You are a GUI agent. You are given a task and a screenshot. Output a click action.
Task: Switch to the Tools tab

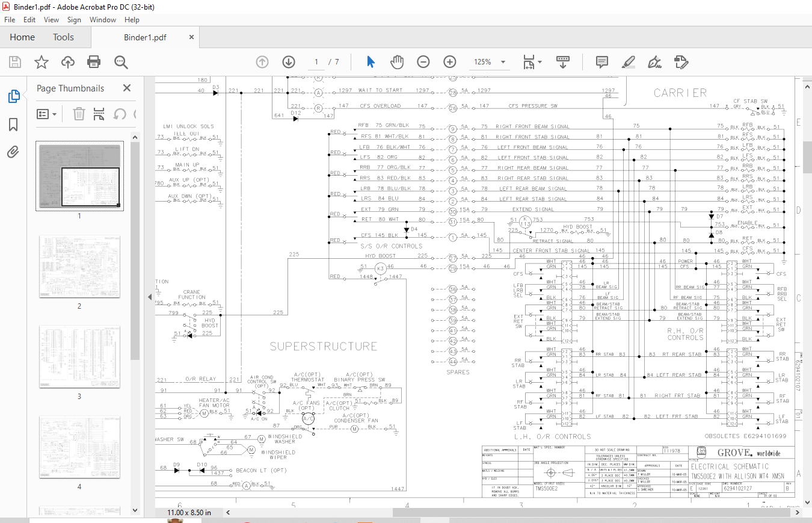(63, 37)
